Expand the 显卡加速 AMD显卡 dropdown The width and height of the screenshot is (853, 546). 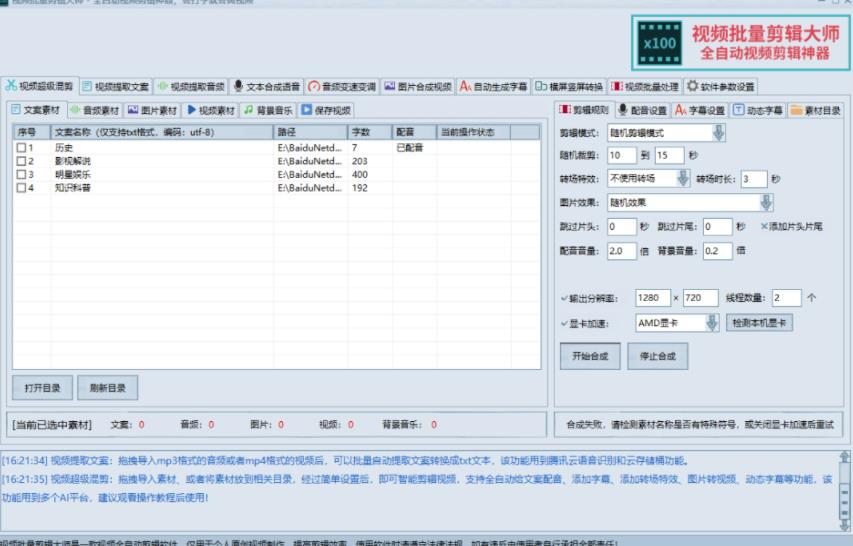712,323
